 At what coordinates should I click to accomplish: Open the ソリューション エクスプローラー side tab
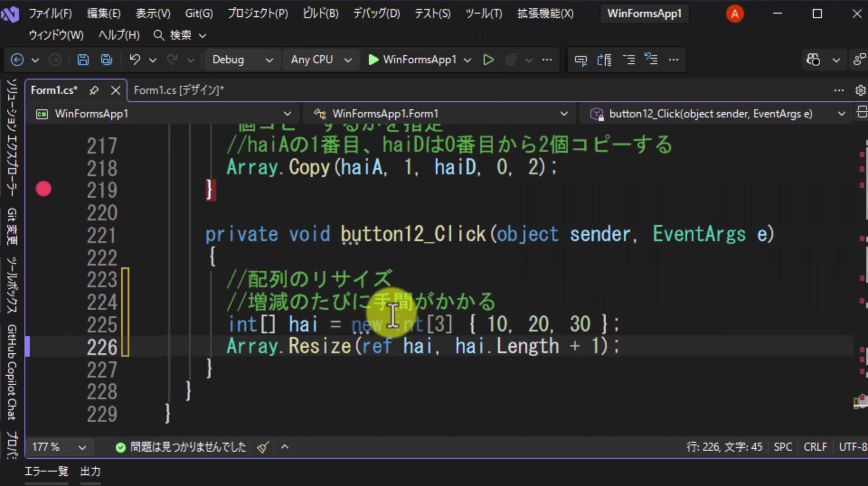coord(12,138)
